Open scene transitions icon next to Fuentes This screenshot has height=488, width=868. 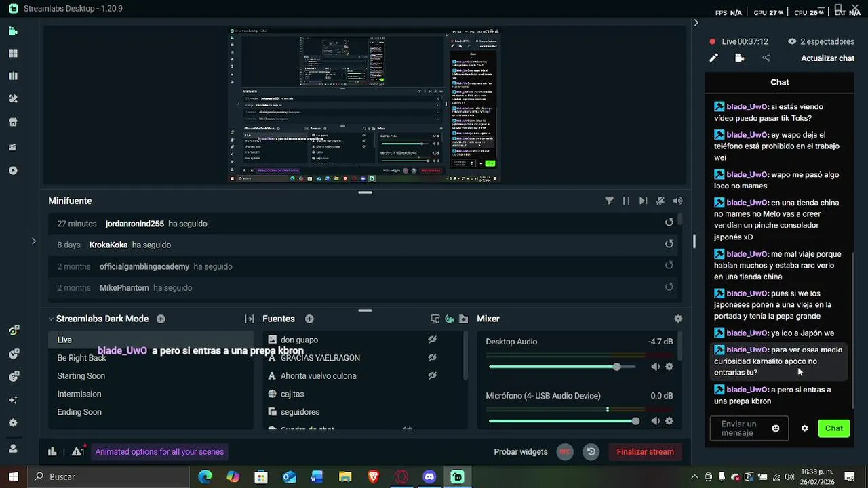(x=249, y=319)
